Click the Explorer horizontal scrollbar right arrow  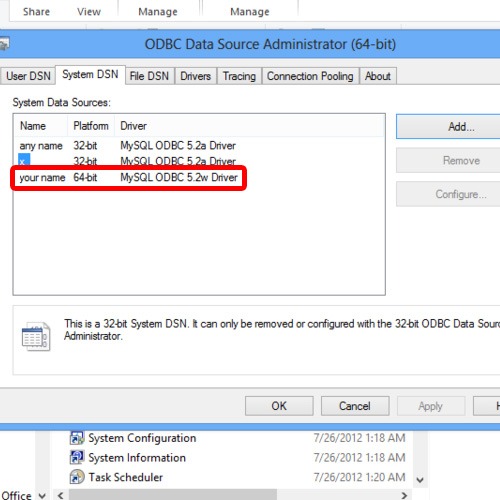pyautogui.click(x=404, y=495)
